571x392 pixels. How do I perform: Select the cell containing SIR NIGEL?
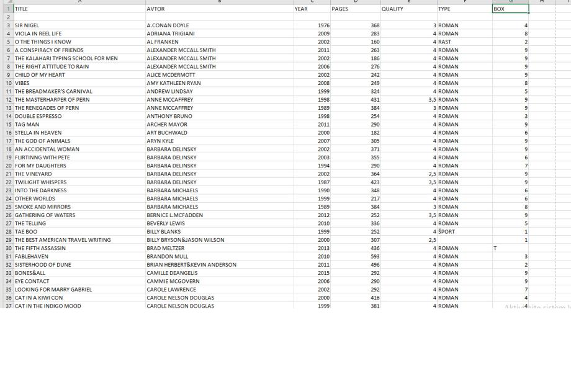click(x=79, y=25)
